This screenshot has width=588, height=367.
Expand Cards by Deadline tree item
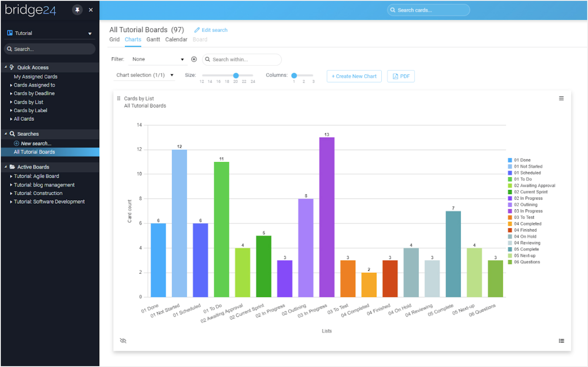(x=11, y=93)
